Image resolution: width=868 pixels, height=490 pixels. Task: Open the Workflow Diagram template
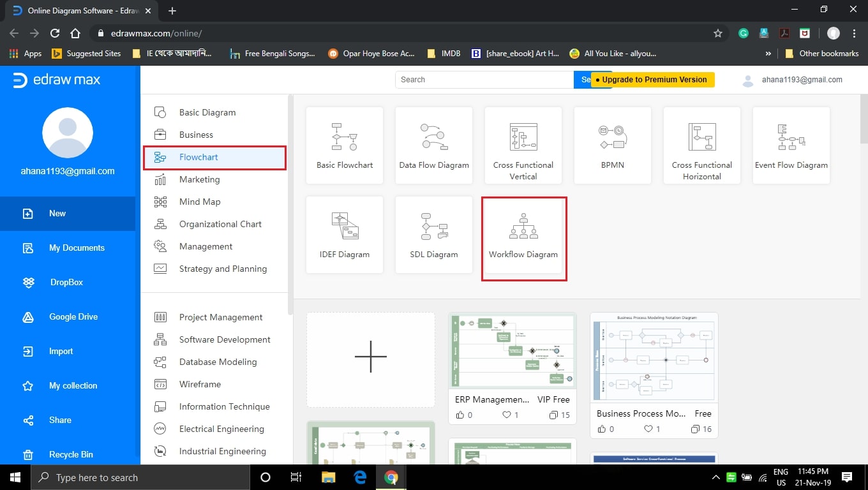tap(523, 234)
